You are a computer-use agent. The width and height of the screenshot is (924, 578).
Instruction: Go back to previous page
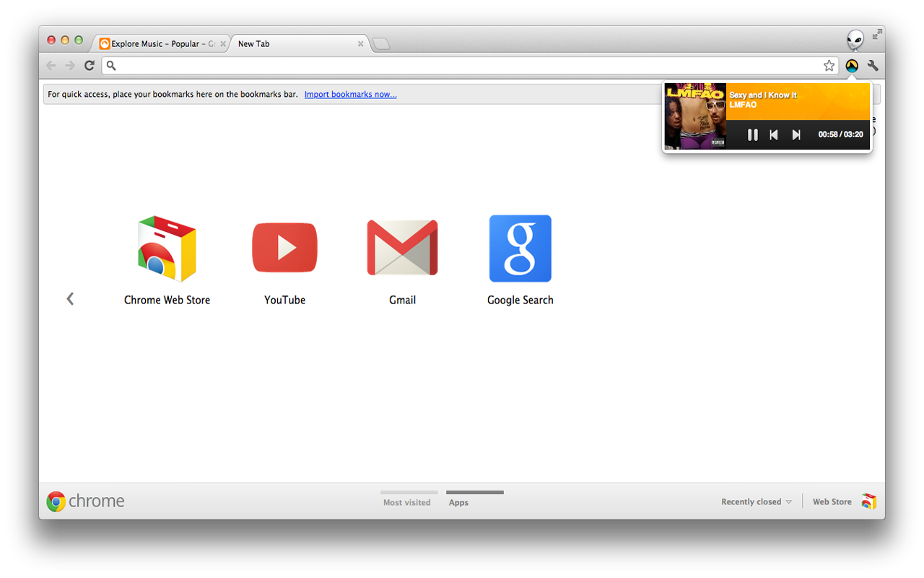tap(51, 66)
